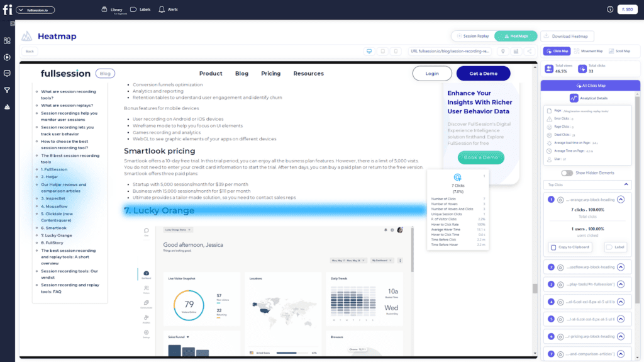The height and width of the screenshot is (362, 644).
Task: Click the lightbulb insights icon
Action: [502, 51]
